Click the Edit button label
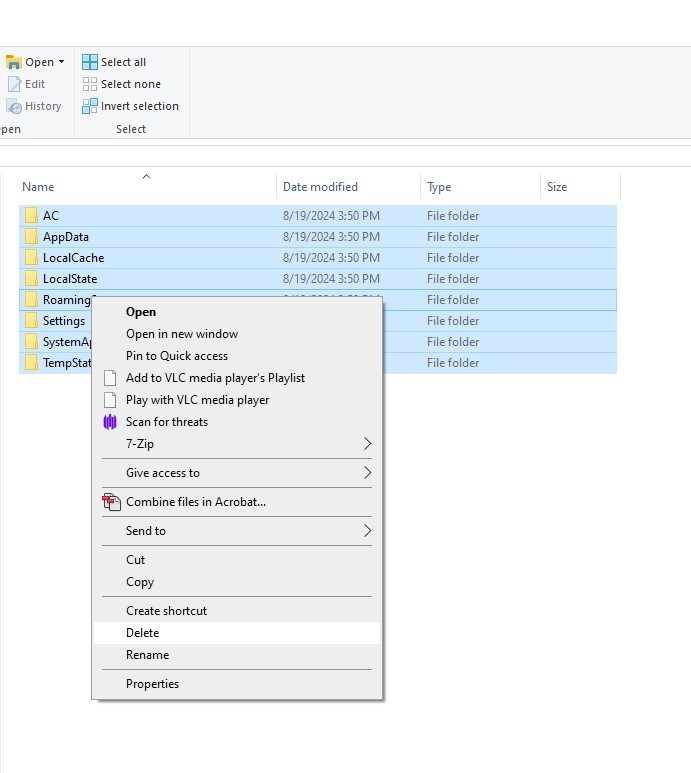This screenshot has height=773, width=691. (x=35, y=84)
